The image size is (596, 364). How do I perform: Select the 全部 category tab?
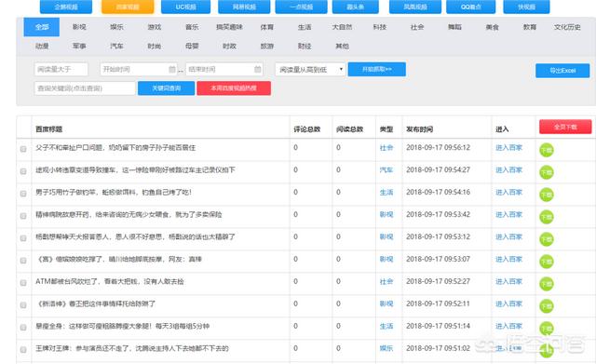(41, 27)
